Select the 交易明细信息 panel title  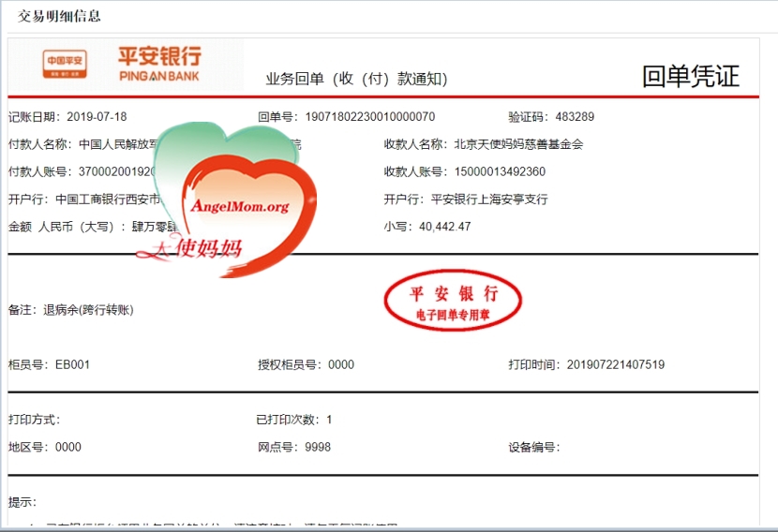pos(59,16)
